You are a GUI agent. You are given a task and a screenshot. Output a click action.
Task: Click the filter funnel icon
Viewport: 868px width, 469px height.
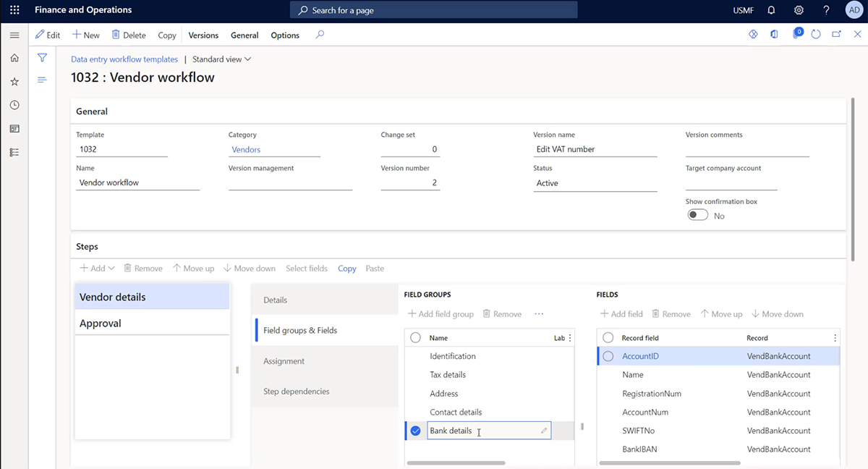(41, 57)
